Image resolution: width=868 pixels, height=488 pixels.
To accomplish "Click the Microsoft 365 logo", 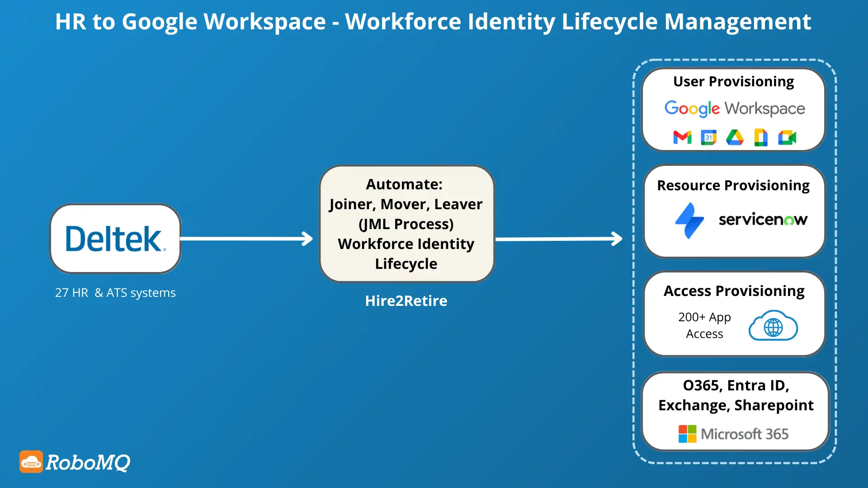I will pyautogui.click(x=733, y=433).
